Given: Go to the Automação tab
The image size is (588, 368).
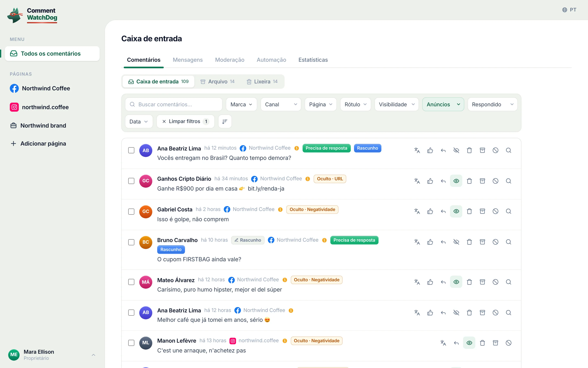Looking at the screenshot, I should tap(271, 60).
